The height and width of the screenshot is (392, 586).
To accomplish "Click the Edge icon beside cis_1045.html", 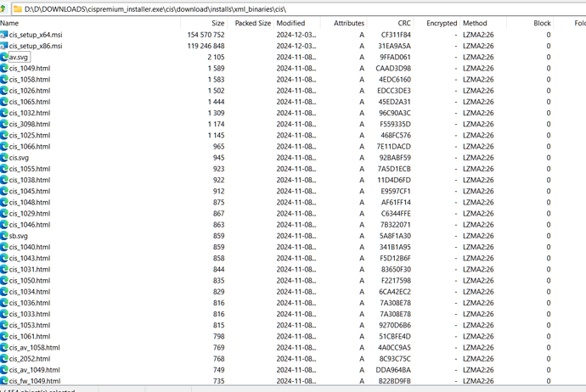I will pyautogui.click(x=4, y=191).
